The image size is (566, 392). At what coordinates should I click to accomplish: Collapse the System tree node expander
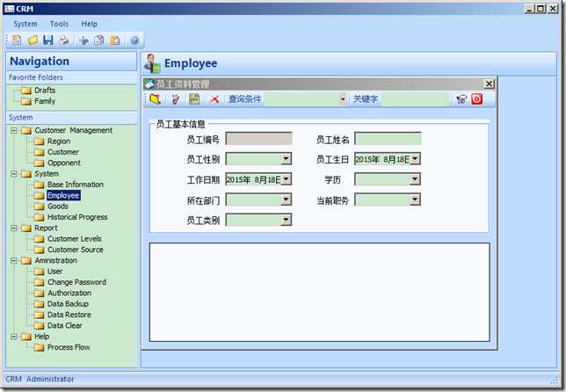click(x=14, y=174)
